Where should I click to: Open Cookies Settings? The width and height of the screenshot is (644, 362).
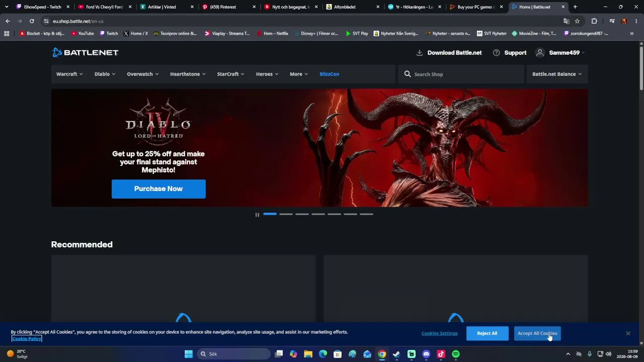(440, 333)
